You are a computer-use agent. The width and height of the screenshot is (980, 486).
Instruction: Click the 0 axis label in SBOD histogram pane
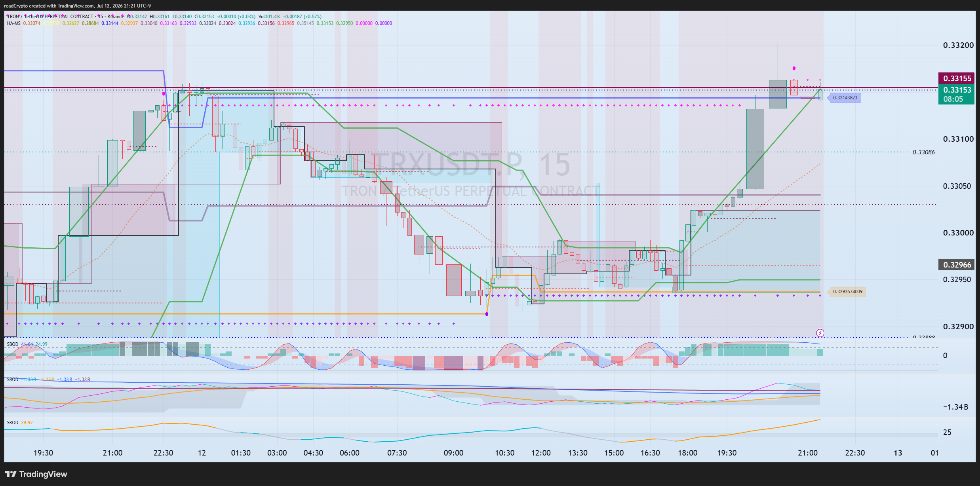[945, 355]
